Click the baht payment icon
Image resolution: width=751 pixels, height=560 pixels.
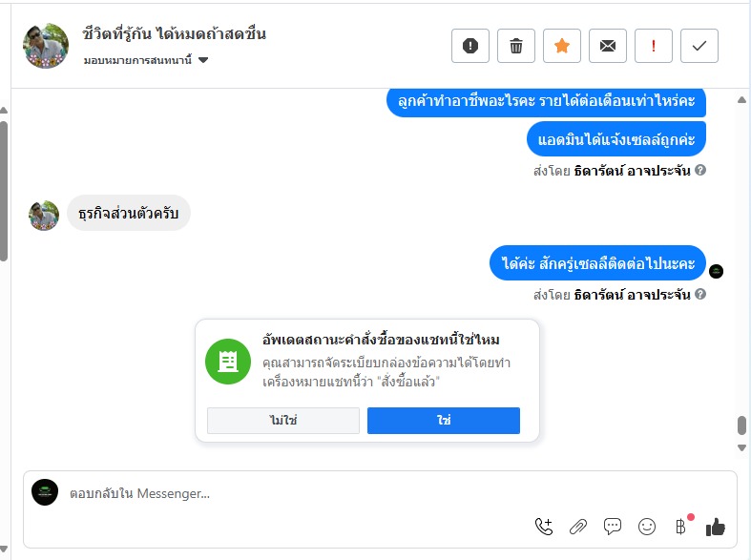click(x=681, y=526)
